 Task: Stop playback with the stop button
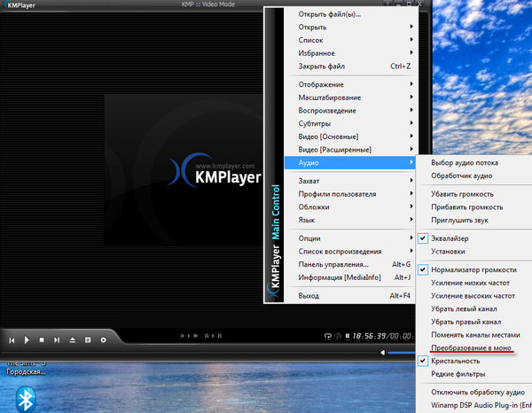pyautogui.click(x=42, y=339)
